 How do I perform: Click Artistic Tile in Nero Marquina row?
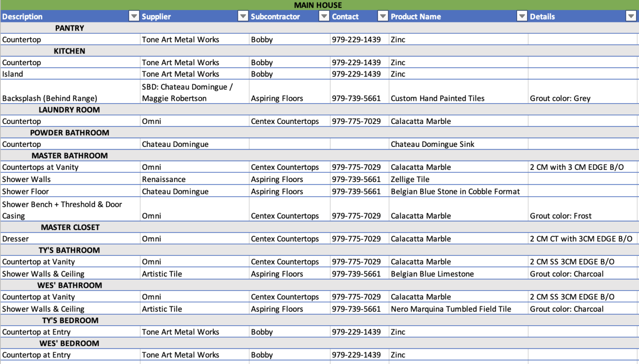(x=194, y=309)
